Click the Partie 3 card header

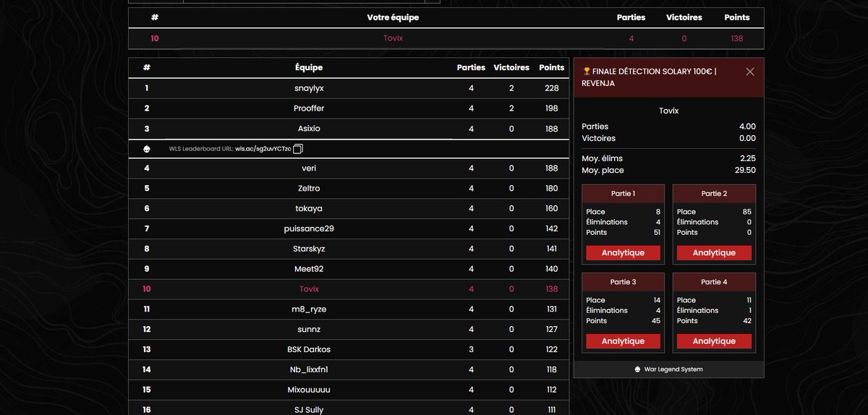(623, 282)
